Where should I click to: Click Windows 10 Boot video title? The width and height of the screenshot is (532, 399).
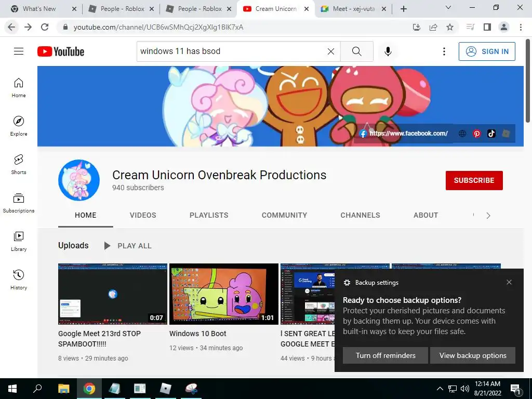pos(198,334)
